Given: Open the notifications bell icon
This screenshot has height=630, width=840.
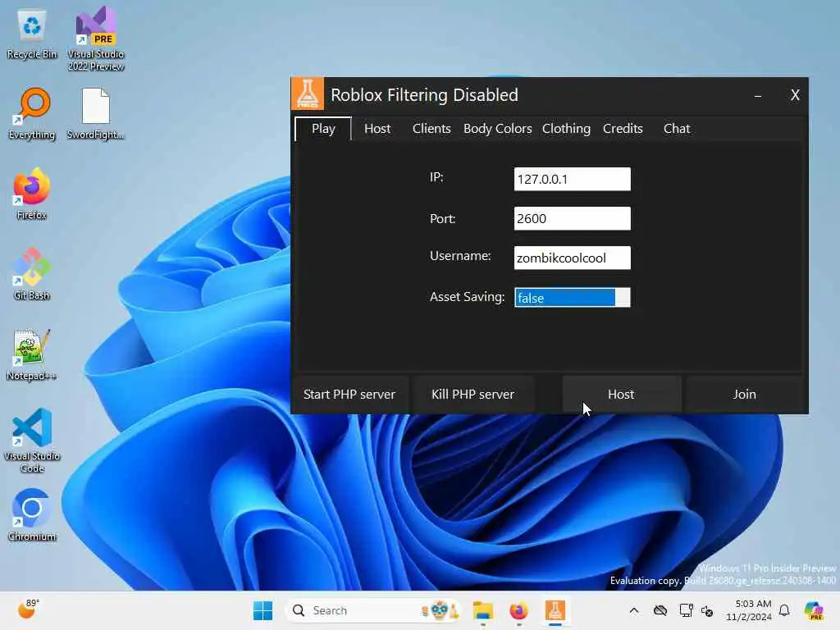Looking at the screenshot, I should (784, 610).
